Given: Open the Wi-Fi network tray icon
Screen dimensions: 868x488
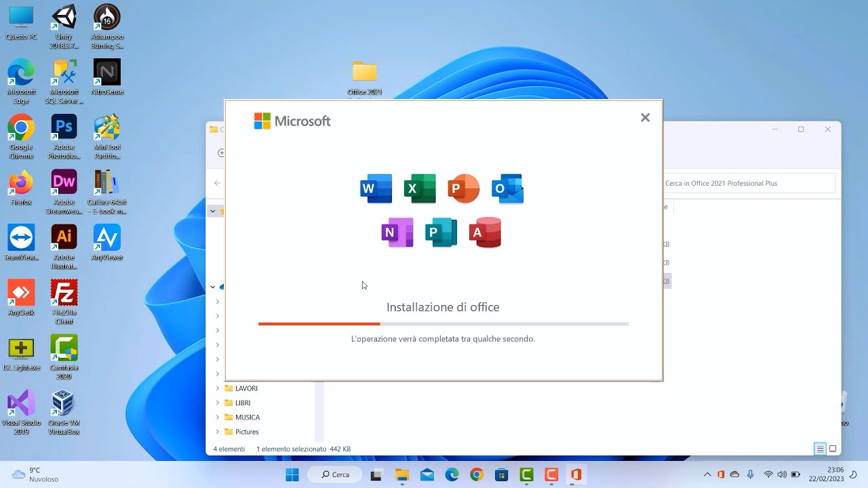Looking at the screenshot, I should [768, 474].
